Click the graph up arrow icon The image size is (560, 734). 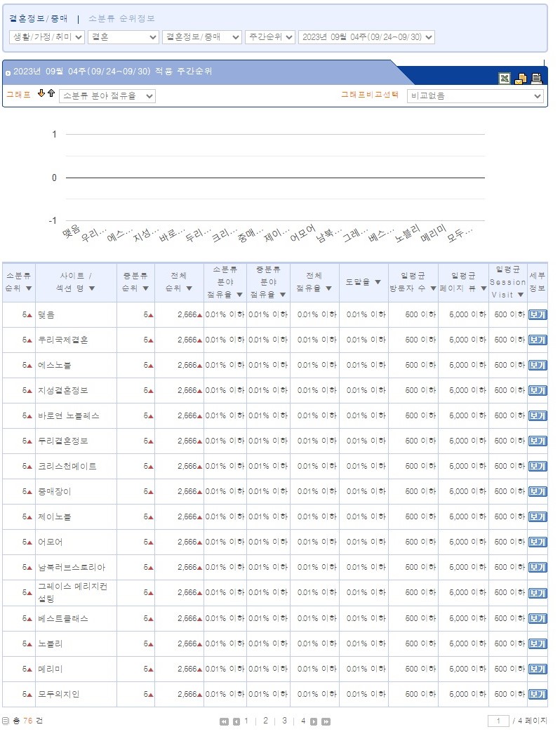point(51,93)
